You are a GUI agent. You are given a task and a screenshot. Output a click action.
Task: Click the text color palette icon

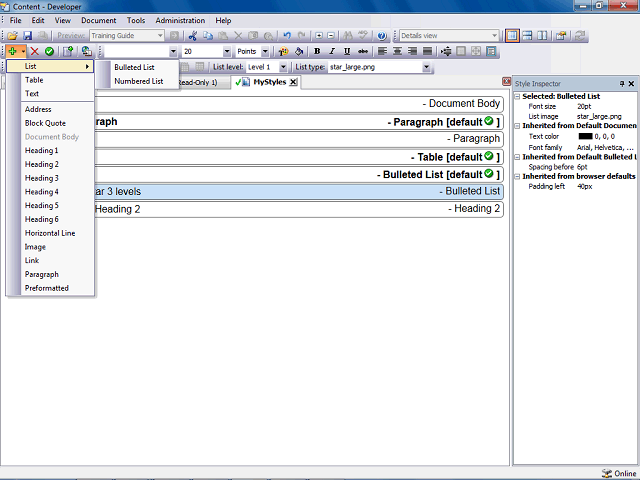coord(283,51)
